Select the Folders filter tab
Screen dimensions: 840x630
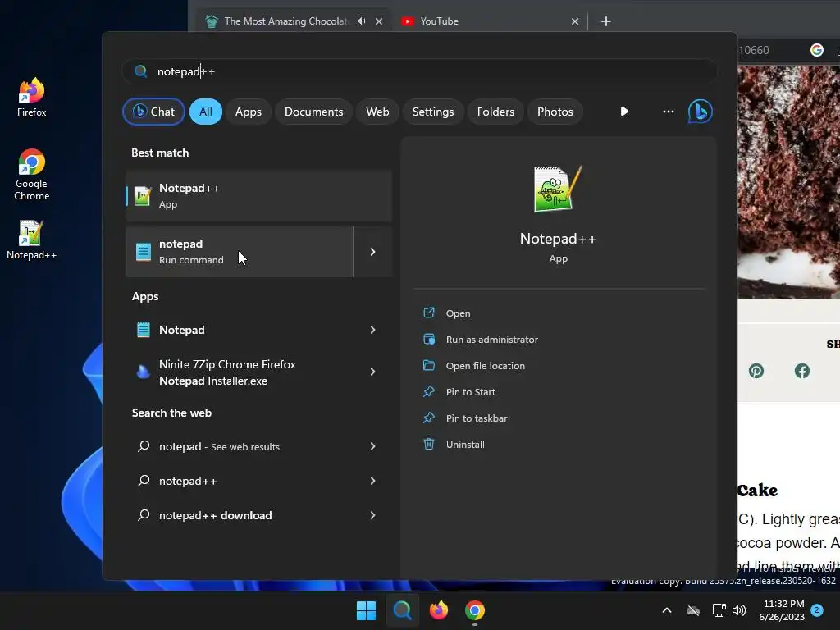tap(495, 112)
